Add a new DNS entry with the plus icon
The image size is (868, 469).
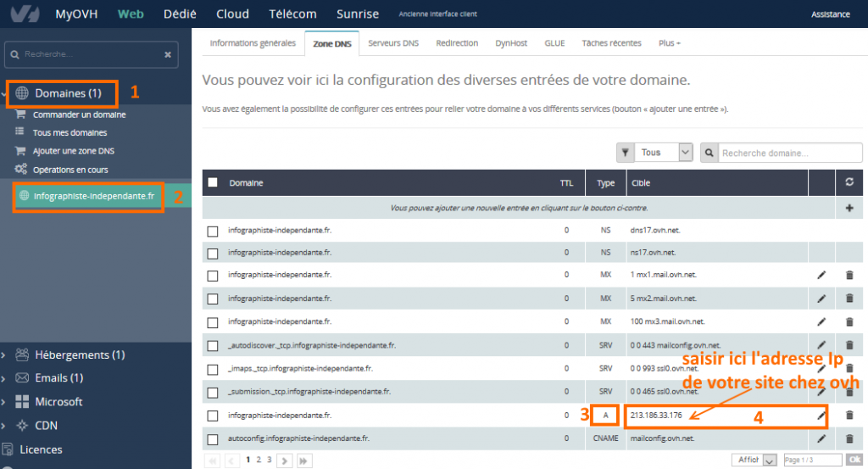click(849, 208)
